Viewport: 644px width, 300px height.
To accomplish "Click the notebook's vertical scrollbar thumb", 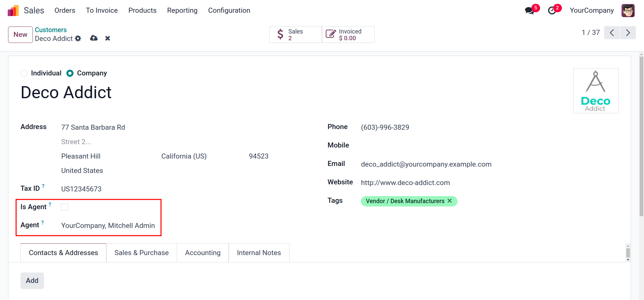I will pyautogui.click(x=628, y=252).
